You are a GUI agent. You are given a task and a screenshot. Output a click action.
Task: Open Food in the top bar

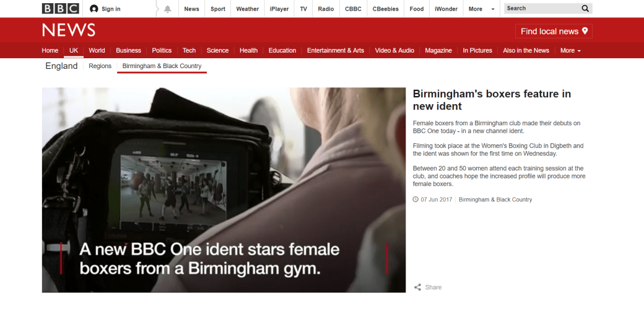point(417,9)
